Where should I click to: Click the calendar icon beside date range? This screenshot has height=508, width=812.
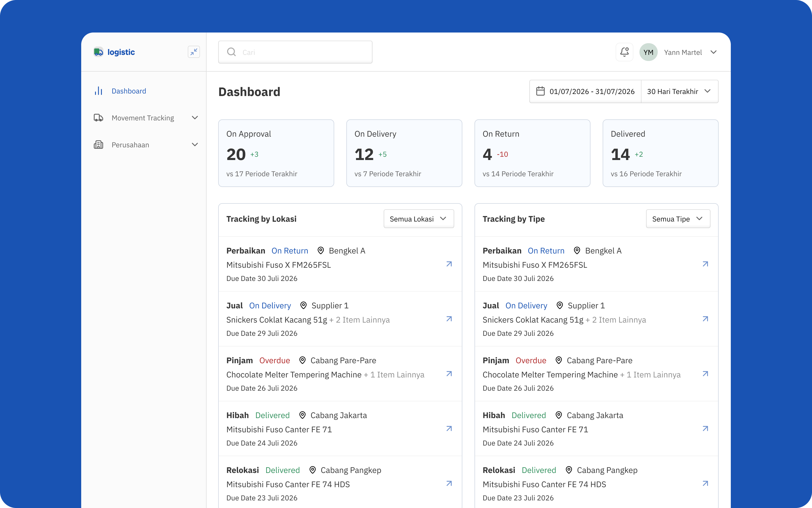(x=540, y=91)
